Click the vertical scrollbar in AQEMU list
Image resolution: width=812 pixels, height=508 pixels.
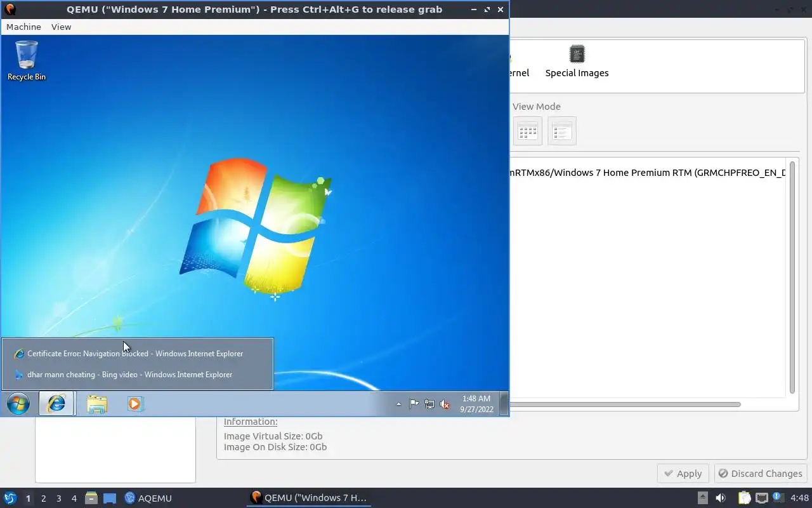coord(792,277)
